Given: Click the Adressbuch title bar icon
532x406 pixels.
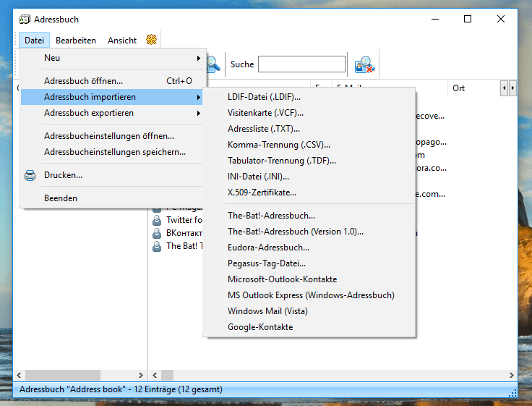Looking at the screenshot, I should point(25,20).
